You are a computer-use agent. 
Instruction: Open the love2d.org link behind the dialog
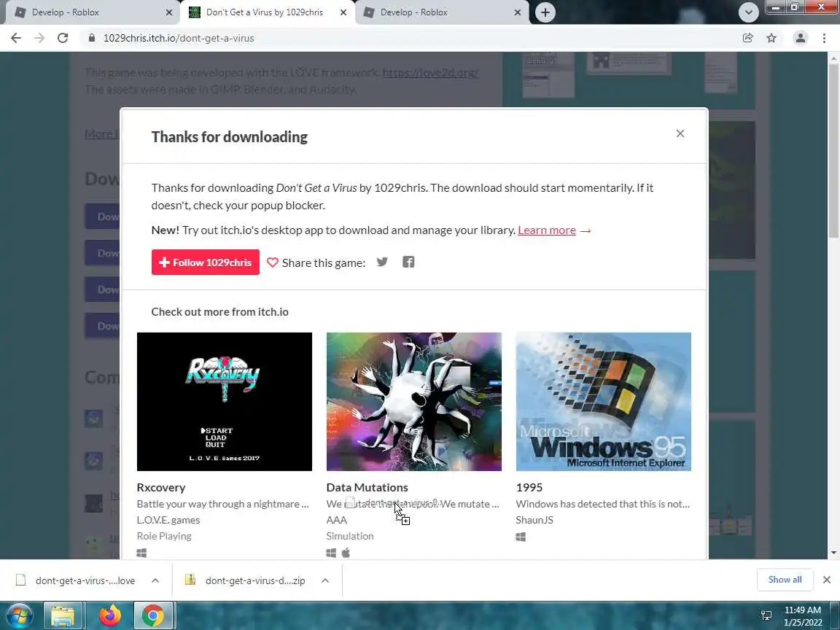(x=430, y=72)
